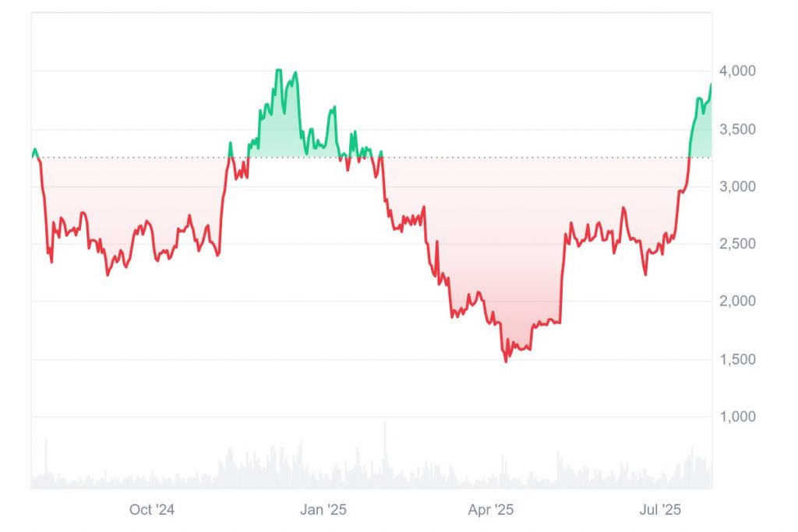Click the Apr '25 date label
The height and width of the screenshot is (532, 798).
click(x=491, y=510)
